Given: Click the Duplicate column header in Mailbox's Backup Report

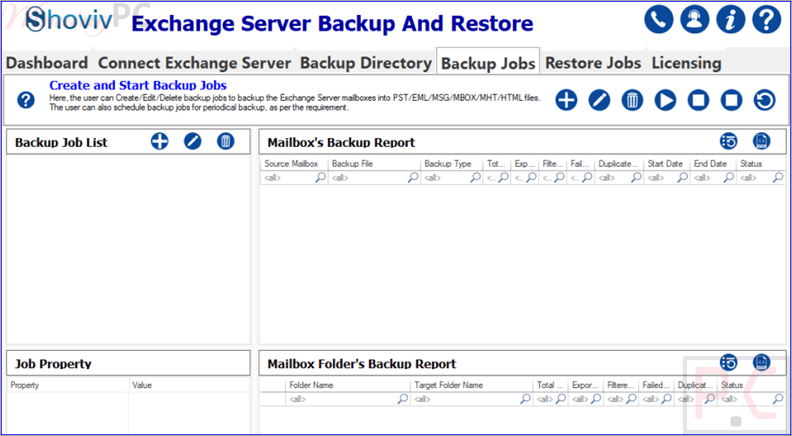Looking at the screenshot, I should pos(619,164).
